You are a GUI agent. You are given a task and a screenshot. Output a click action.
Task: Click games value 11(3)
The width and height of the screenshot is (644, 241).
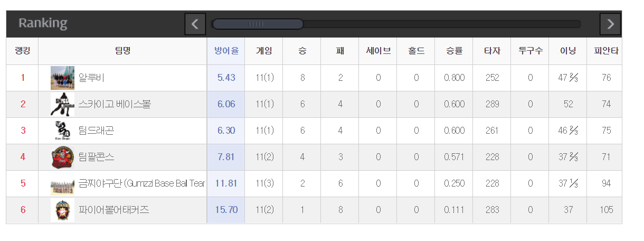point(264,183)
